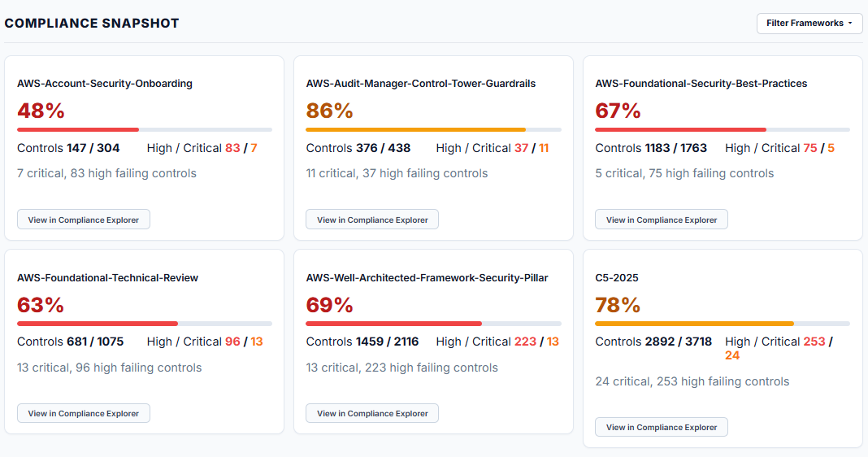View AWS-Well-Architected-Framework-Security-Pillar in Compliance Explorer

pos(372,413)
